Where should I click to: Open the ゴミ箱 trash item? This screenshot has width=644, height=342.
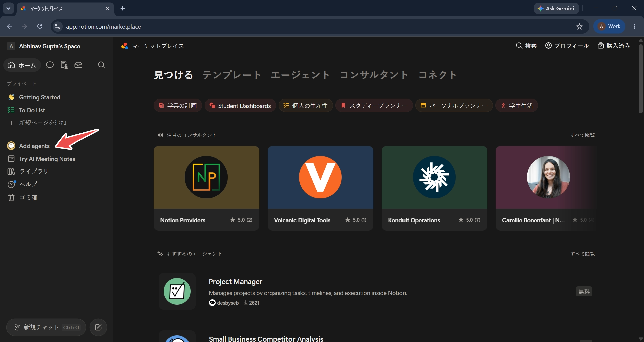tap(56, 197)
